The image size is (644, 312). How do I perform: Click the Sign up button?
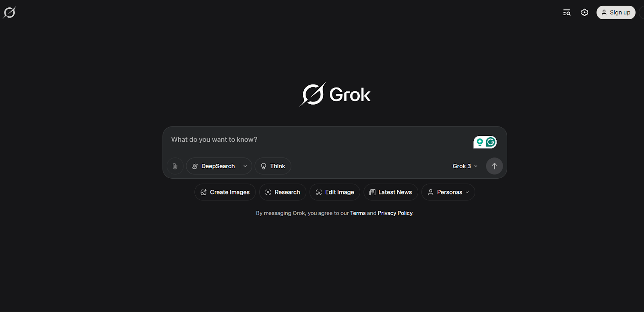(x=616, y=12)
